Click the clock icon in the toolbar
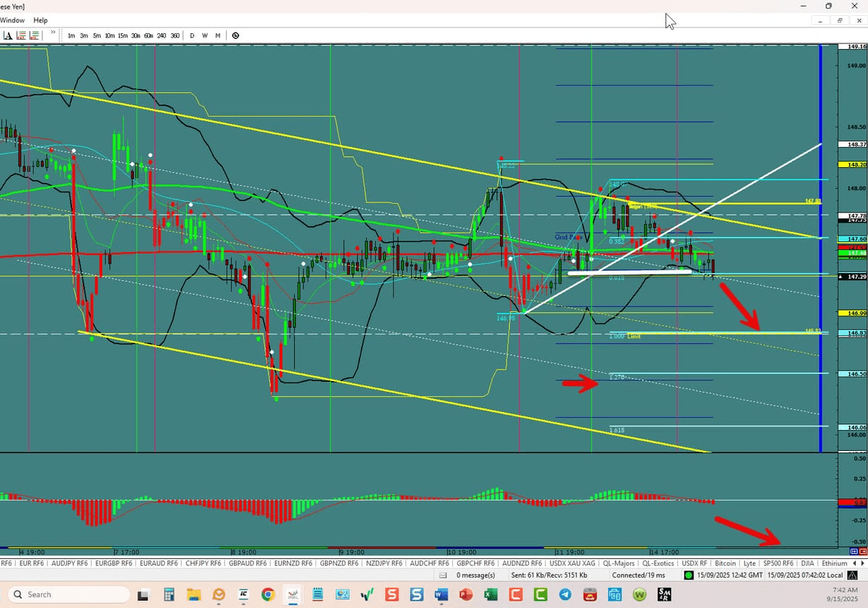The width and height of the screenshot is (868, 608). click(x=236, y=35)
